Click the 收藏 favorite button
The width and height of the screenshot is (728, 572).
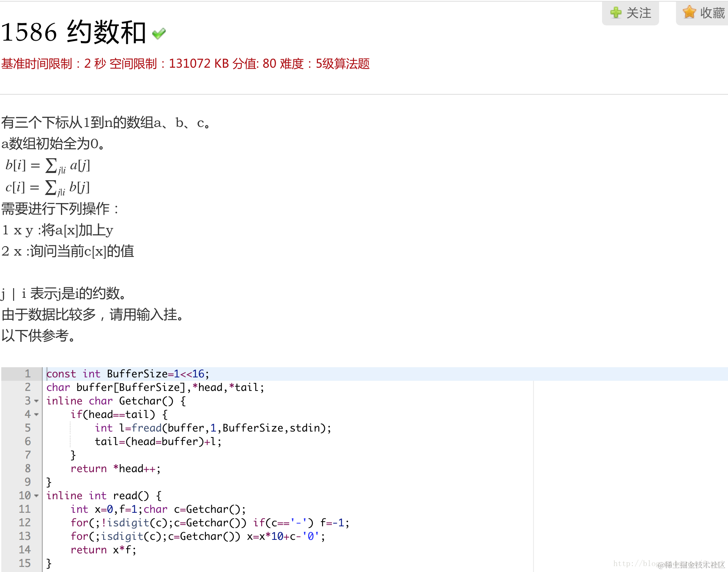point(702,13)
